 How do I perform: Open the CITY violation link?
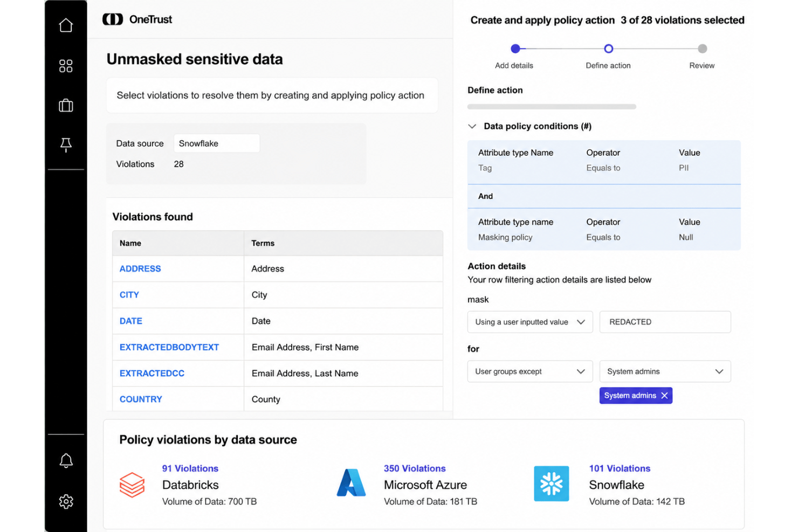tap(129, 295)
